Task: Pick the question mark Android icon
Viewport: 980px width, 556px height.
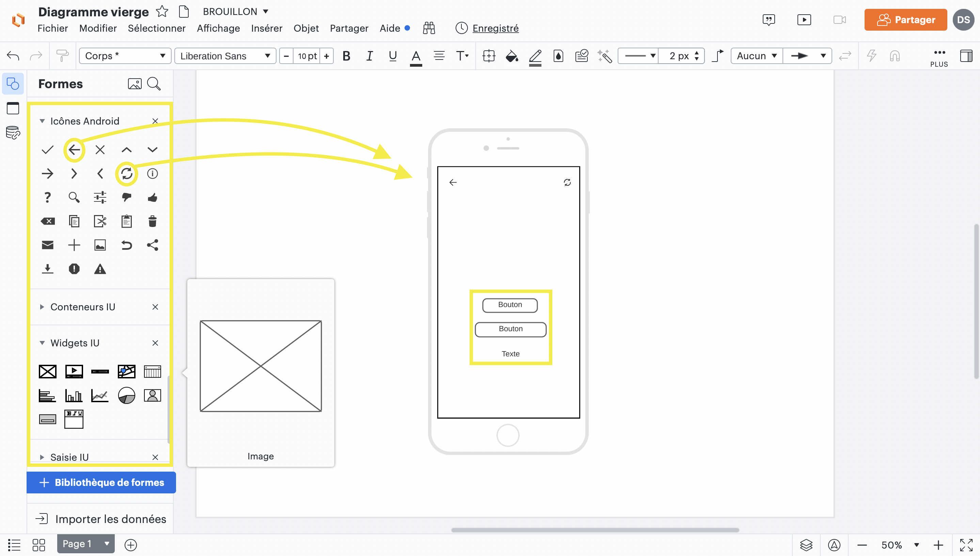Action: click(47, 197)
